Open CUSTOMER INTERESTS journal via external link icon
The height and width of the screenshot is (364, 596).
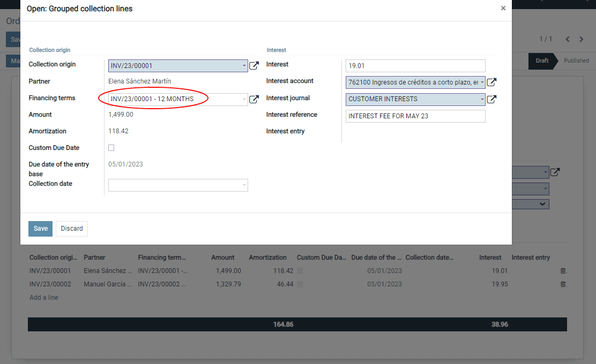coord(491,100)
